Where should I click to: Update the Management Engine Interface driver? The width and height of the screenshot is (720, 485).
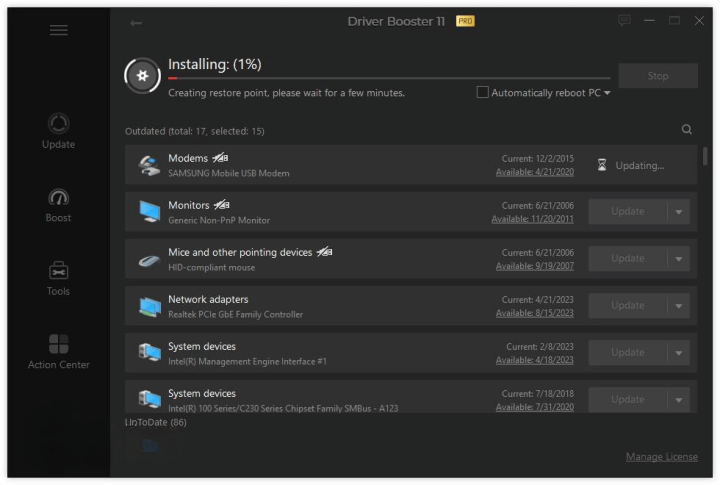628,353
